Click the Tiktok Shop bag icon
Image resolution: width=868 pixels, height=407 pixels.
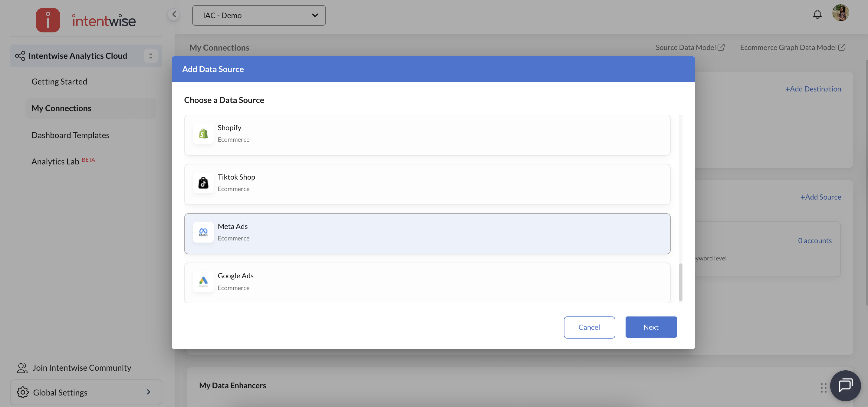pos(203,183)
